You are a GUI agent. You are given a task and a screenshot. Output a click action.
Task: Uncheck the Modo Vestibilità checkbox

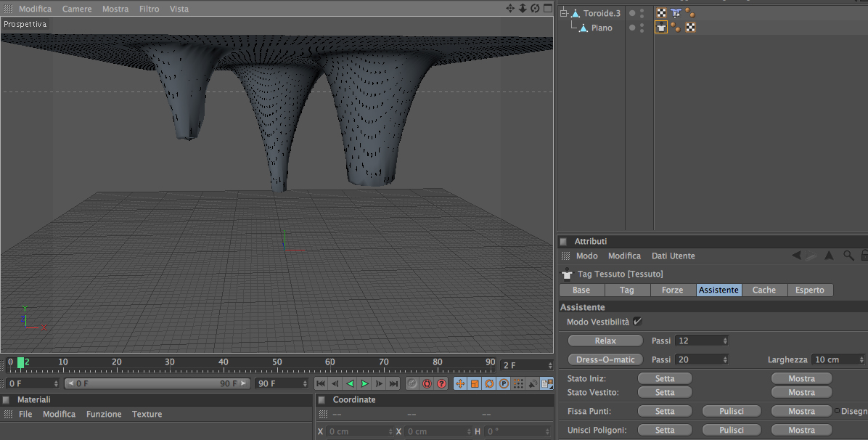[x=637, y=322]
